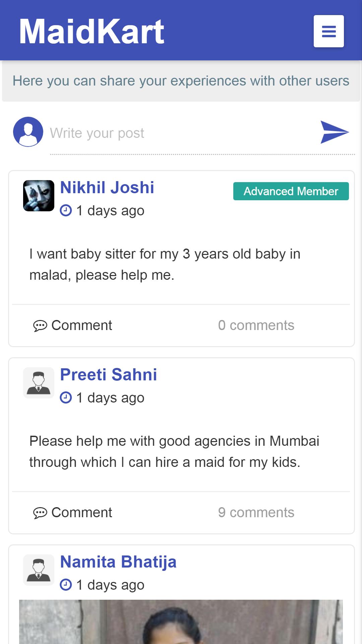Click the clock icon on Namita Bhatija's post
362x644 pixels.
click(x=66, y=585)
